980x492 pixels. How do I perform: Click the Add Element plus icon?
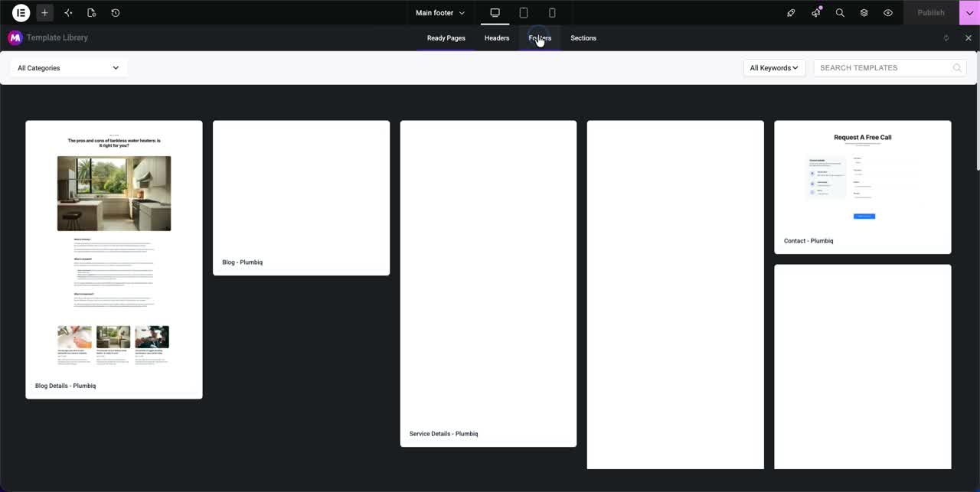(x=44, y=13)
